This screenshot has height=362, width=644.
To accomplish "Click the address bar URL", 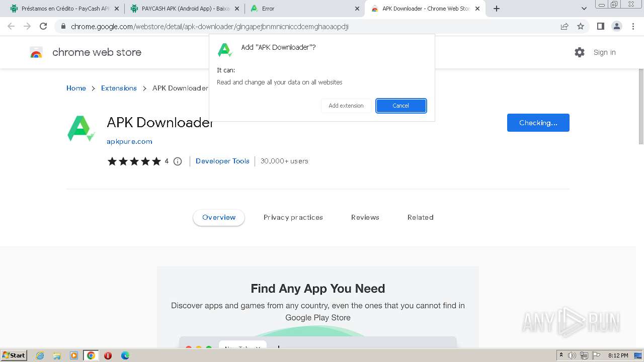I will pos(209,27).
